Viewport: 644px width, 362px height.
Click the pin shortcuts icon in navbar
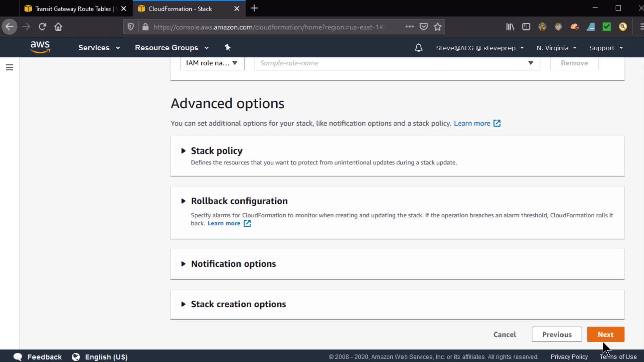[227, 47]
